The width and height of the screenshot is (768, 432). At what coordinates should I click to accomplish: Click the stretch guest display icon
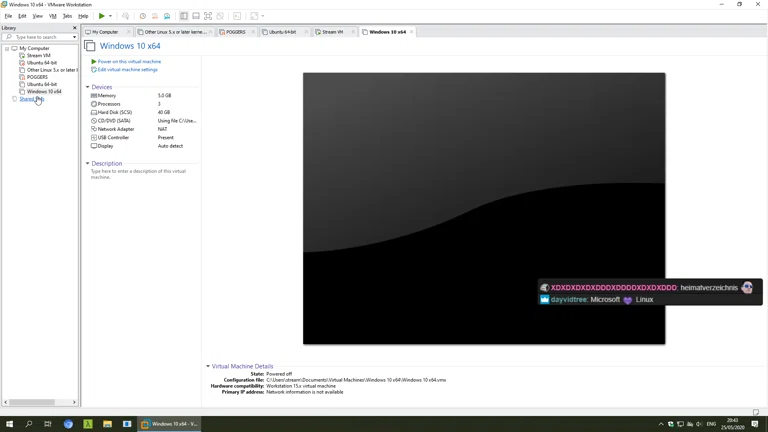(x=254, y=16)
